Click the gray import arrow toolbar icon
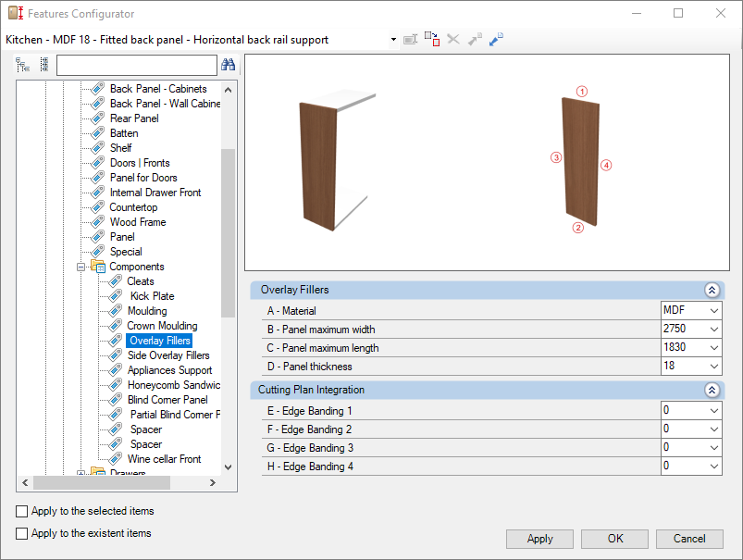The image size is (743, 560). (x=475, y=39)
